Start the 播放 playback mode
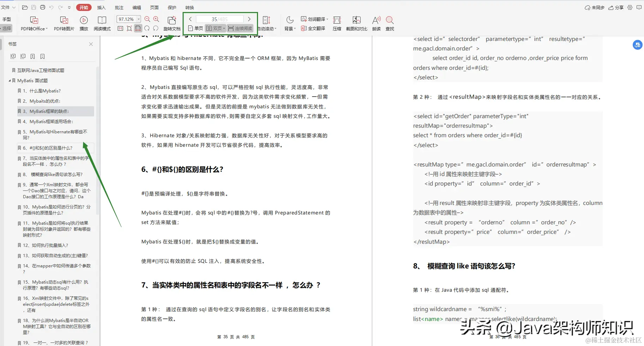The image size is (644, 346). coord(84,23)
